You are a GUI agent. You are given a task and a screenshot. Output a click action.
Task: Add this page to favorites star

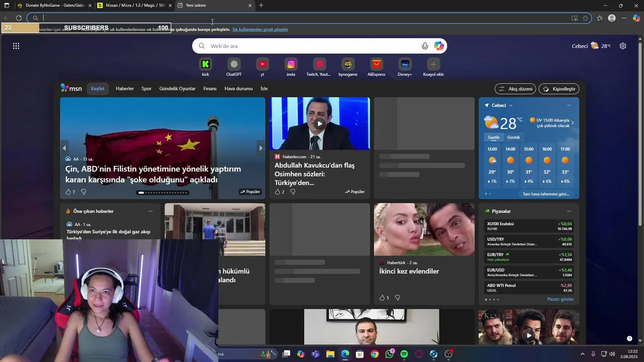(585, 18)
